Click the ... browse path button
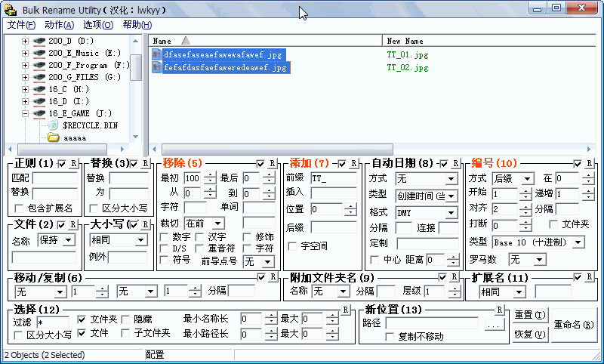Image resolution: width=604 pixels, height=364 pixels. coord(494,325)
